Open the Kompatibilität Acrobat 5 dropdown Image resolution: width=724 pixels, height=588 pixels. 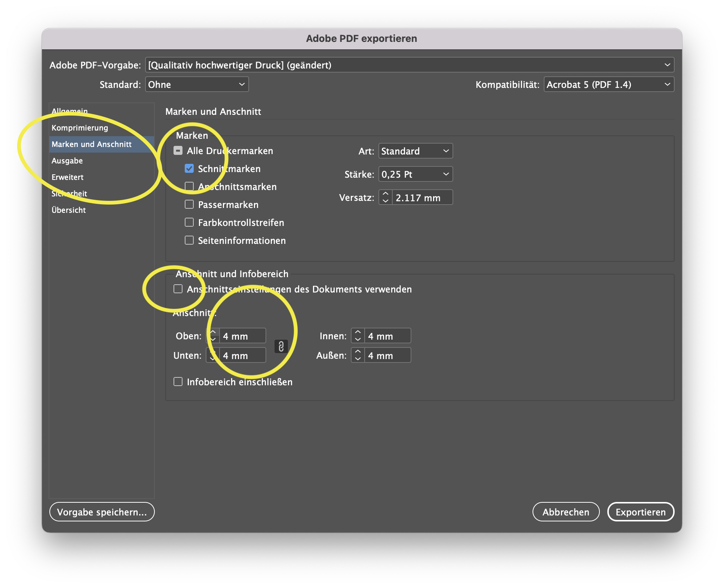[x=608, y=85]
